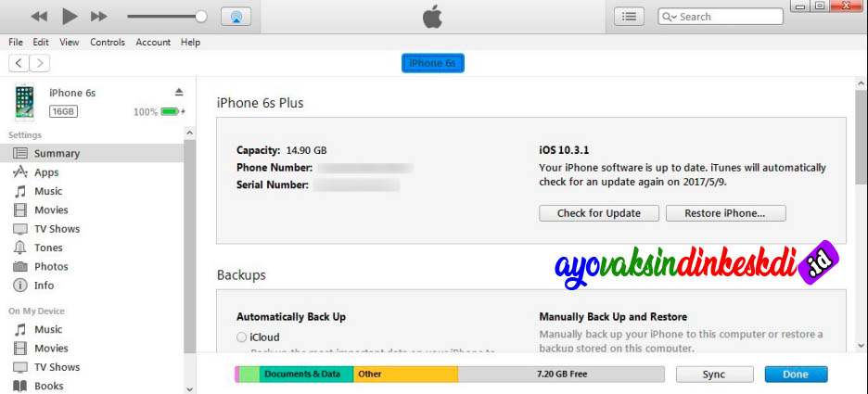Click the Check for Update button

point(599,213)
